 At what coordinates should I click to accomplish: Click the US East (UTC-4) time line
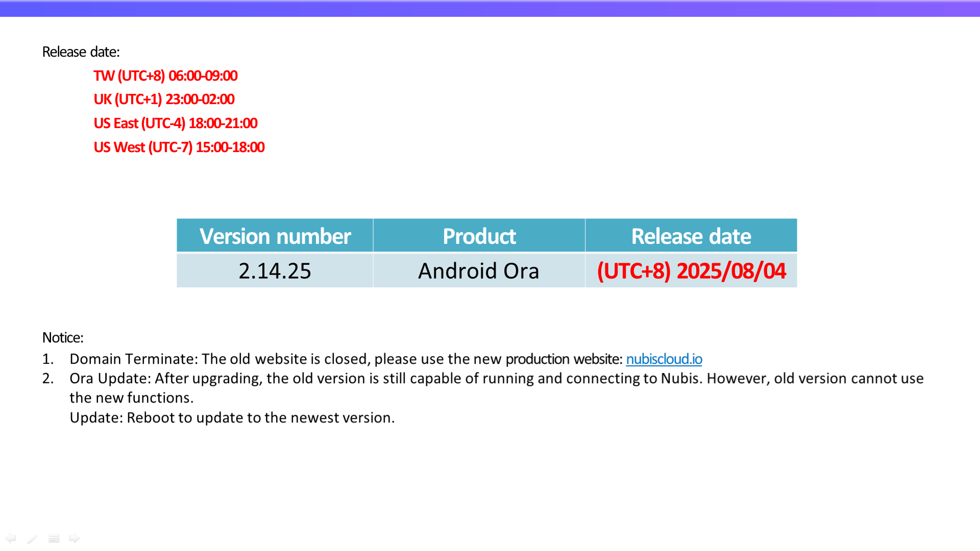[x=175, y=123]
